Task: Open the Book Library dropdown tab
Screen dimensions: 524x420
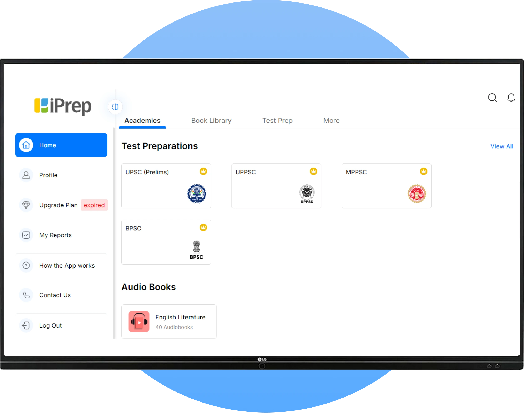Action: click(211, 120)
